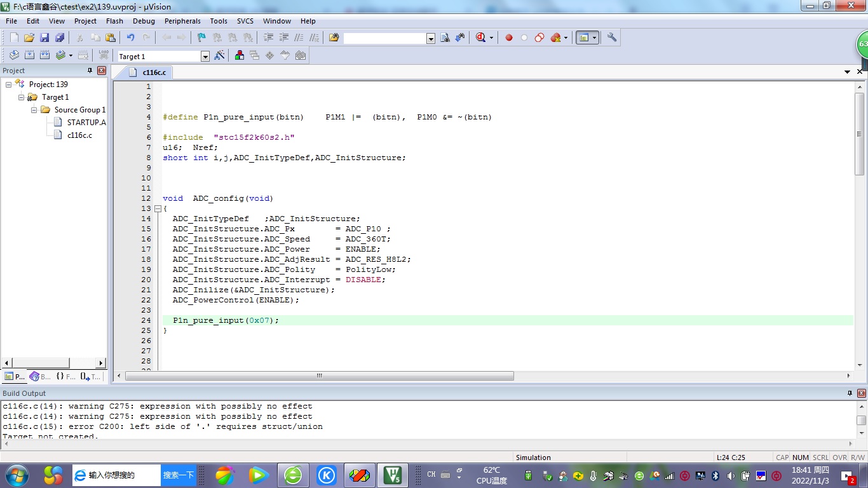This screenshot has height=488, width=868.
Task: Disable all breakpoints icon
Action: click(539, 37)
